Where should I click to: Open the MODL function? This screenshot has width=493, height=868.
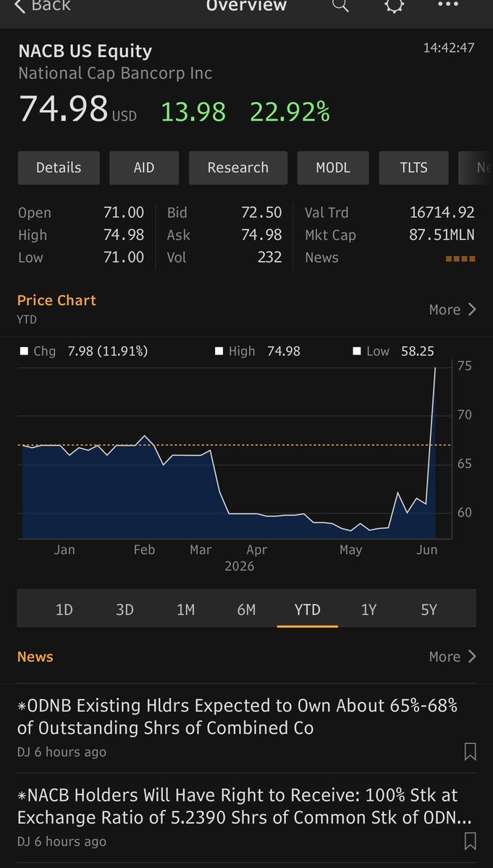333,167
